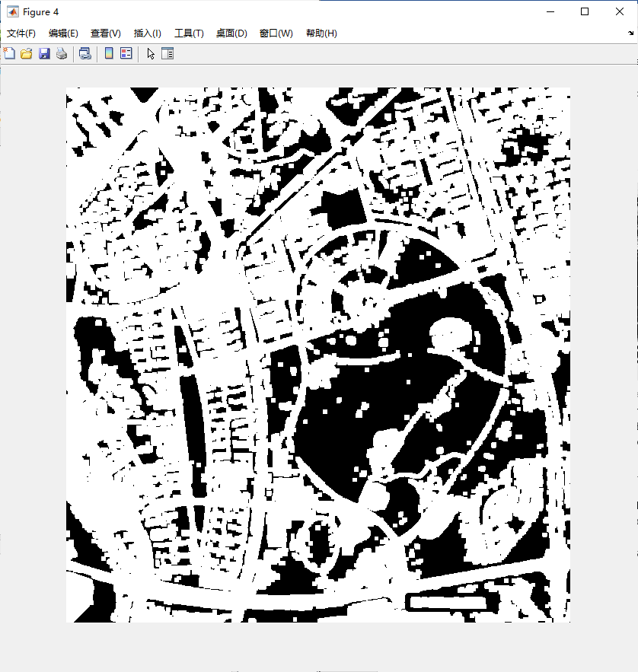
Task: Click the binary image in the figure
Action: tap(317, 355)
